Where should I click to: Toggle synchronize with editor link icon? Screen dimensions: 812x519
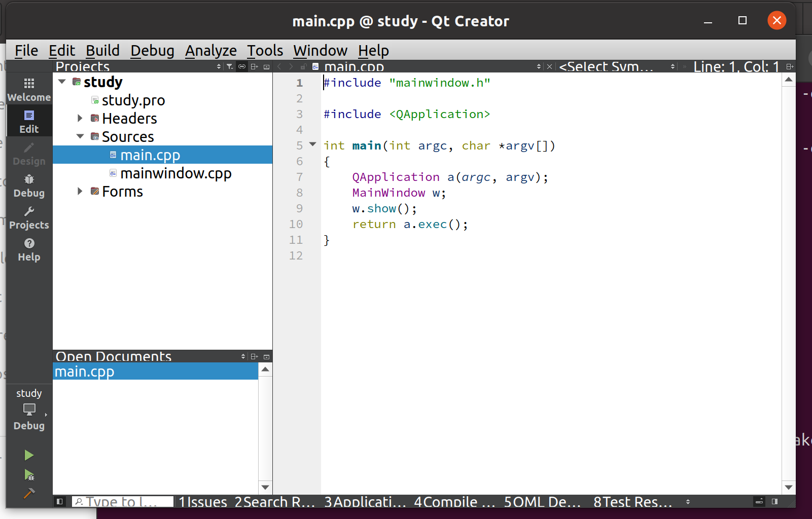click(242, 66)
